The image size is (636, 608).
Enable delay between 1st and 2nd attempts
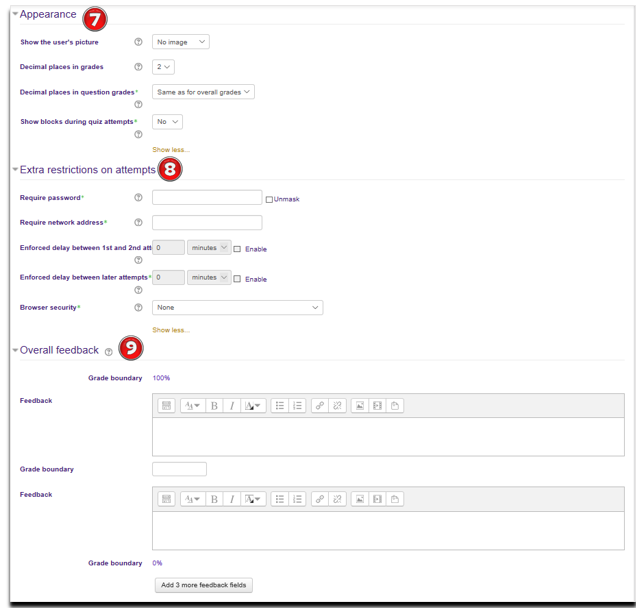[237, 249]
